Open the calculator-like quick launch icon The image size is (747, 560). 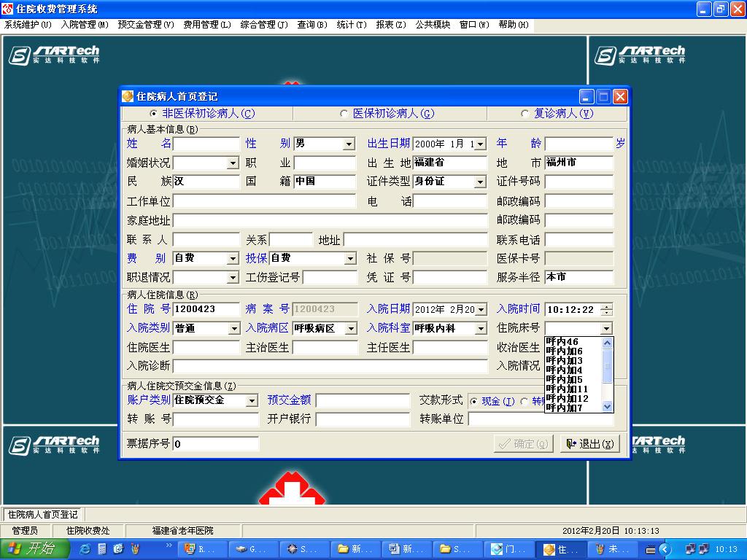[102, 549]
